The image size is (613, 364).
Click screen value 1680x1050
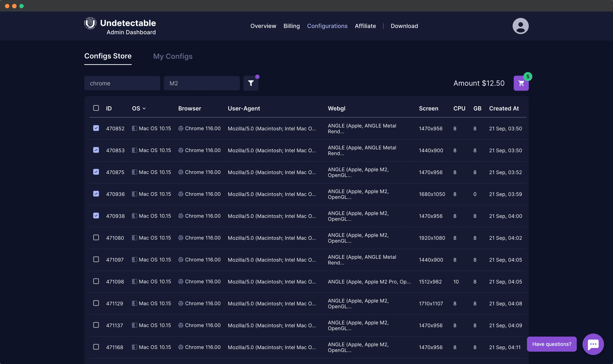click(432, 194)
